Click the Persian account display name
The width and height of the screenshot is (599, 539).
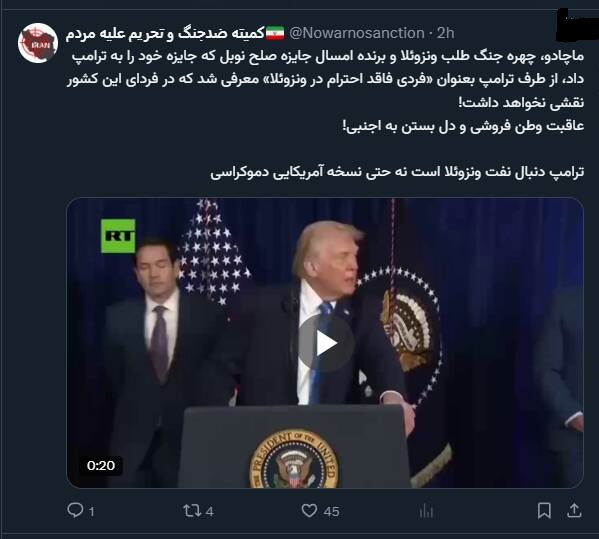coord(165,34)
